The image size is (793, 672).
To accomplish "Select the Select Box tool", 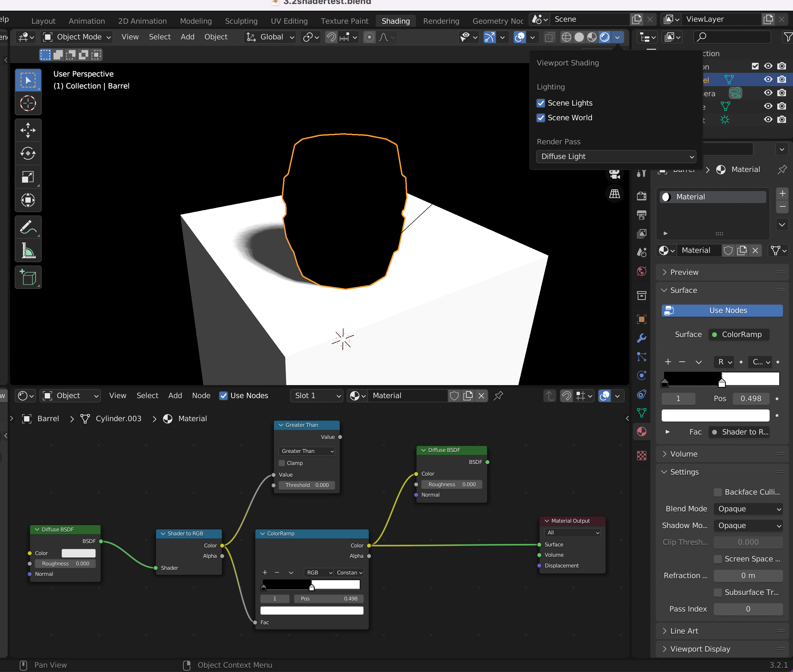I will tap(28, 80).
